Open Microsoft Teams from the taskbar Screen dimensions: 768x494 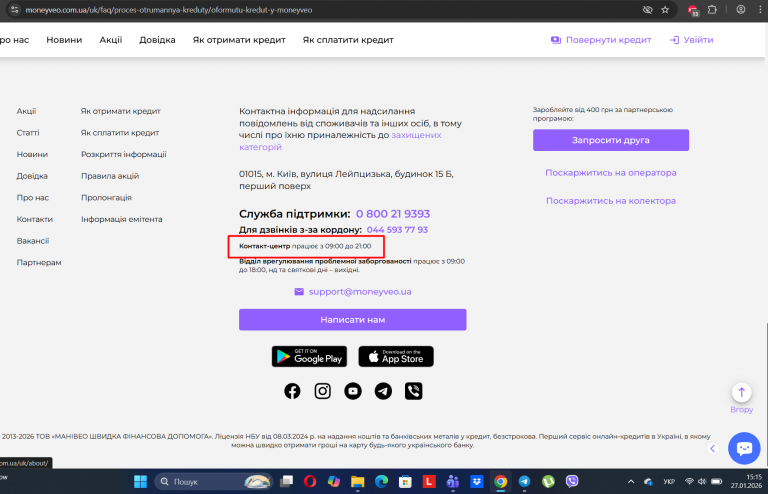tap(453, 482)
